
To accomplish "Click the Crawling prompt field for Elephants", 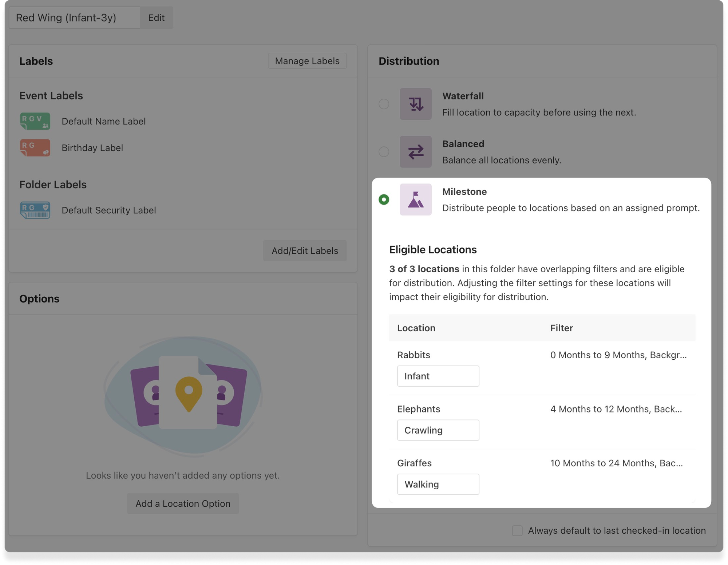I will (438, 430).
